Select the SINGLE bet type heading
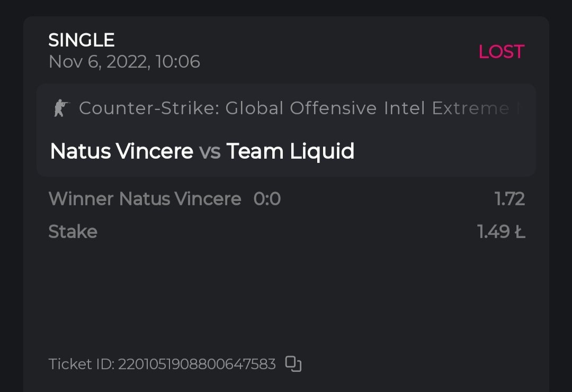 click(82, 40)
